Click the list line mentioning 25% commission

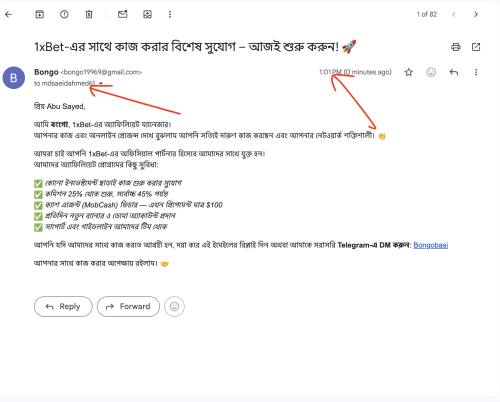[101, 194]
